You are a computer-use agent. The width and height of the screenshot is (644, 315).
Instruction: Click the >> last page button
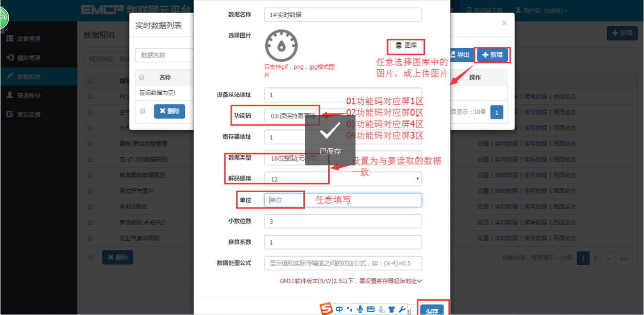point(623,259)
